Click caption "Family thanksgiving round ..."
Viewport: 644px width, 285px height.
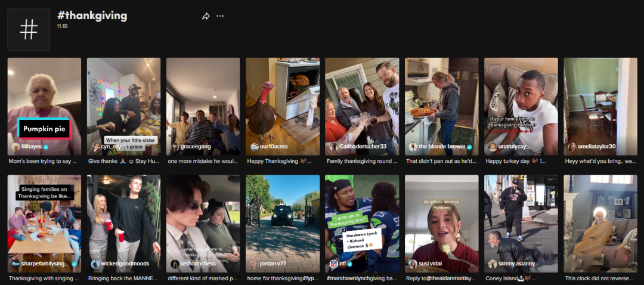[x=362, y=162]
